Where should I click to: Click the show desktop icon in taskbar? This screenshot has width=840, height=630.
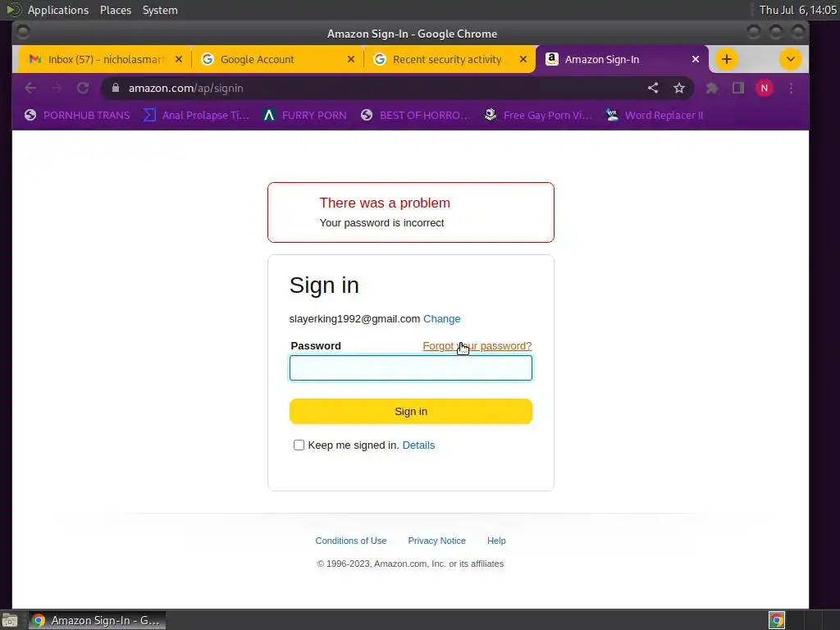pyautogui.click(x=10, y=620)
